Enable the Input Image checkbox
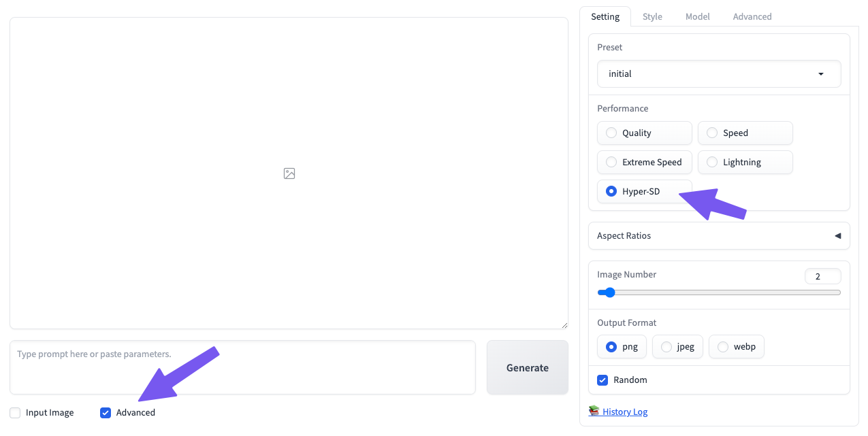Viewport: 868px width, 436px height. tap(15, 413)
